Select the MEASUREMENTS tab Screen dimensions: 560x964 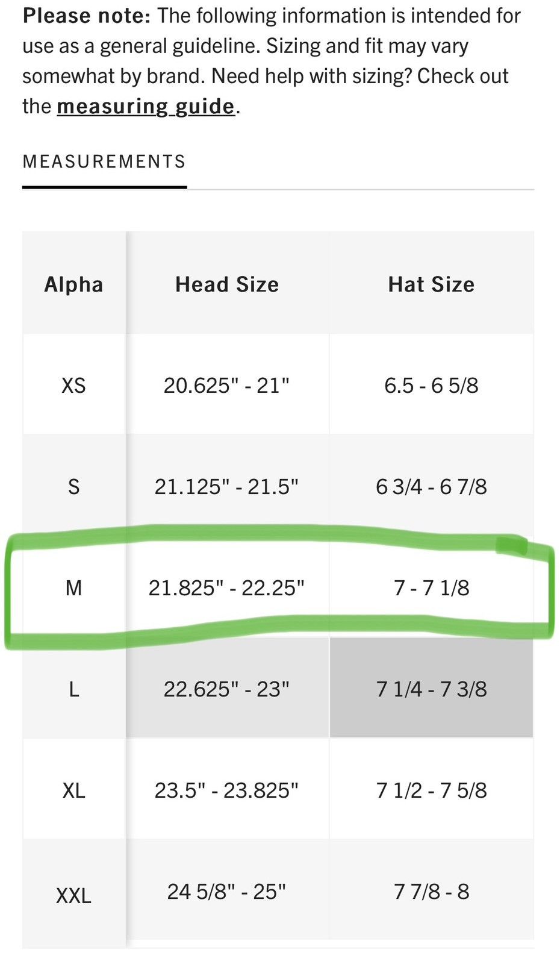(x=104, y=161)
